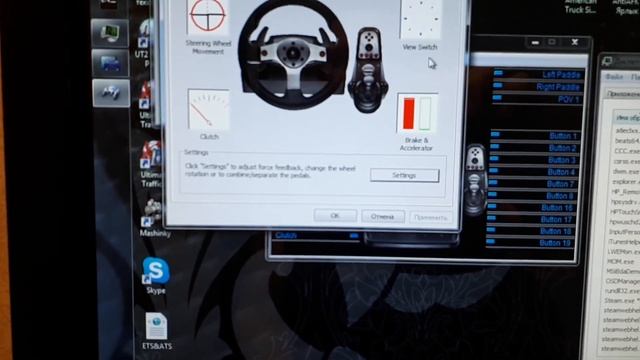
Task: Select the Mashinky desktop shortcut
Action: [x=155, y=218]
